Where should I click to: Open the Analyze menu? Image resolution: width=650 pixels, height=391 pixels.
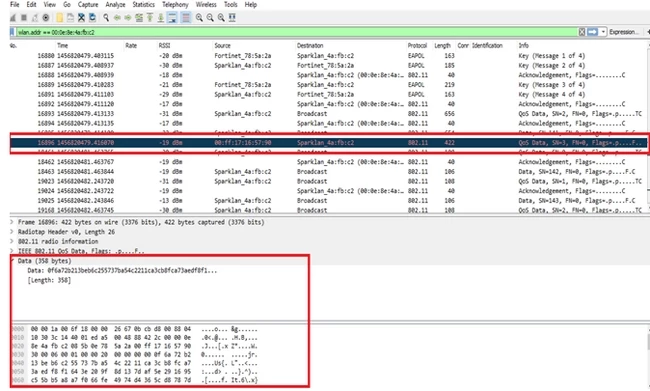115,5
